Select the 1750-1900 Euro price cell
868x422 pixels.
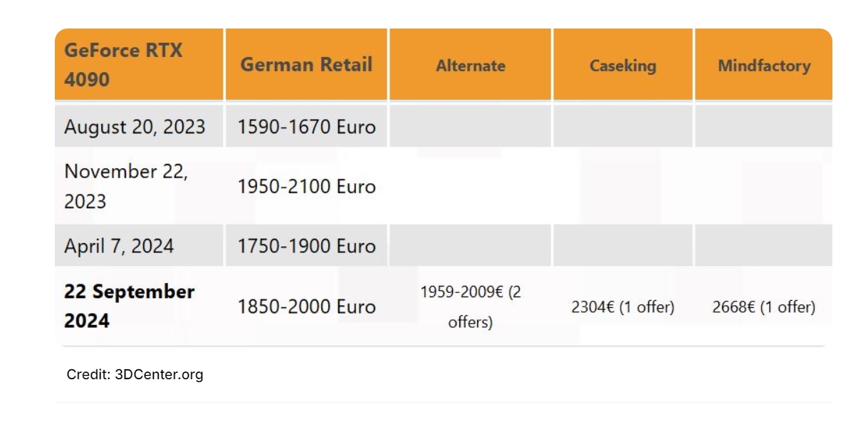click(x=306, y=247)
